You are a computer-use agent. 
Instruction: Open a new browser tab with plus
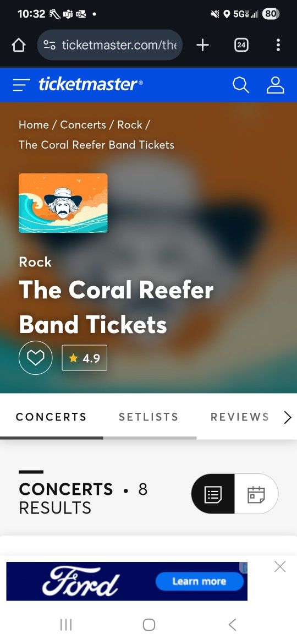tap(202, 45)
